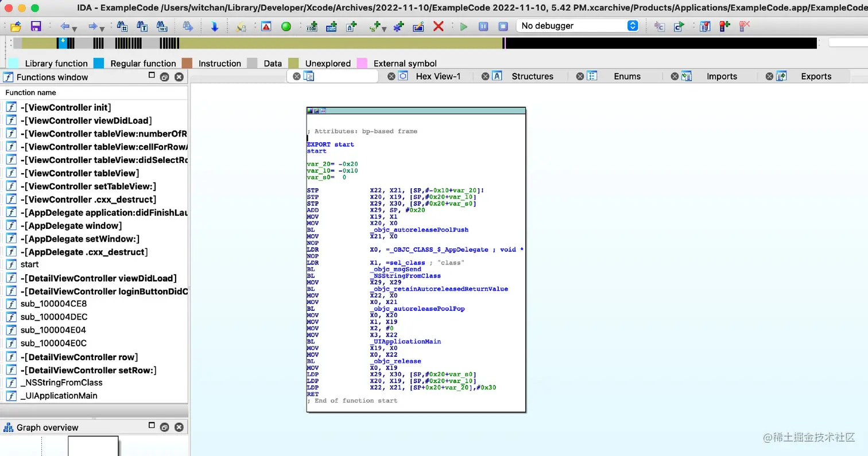The image size is (868, 456).
Task: Switch to the Exports tab
Action: click(816, 76)
